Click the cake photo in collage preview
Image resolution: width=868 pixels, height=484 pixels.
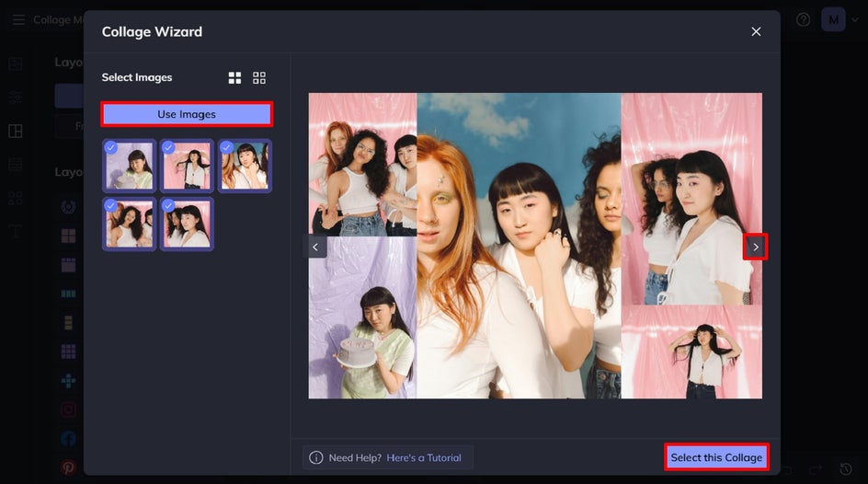click(362, 317)
